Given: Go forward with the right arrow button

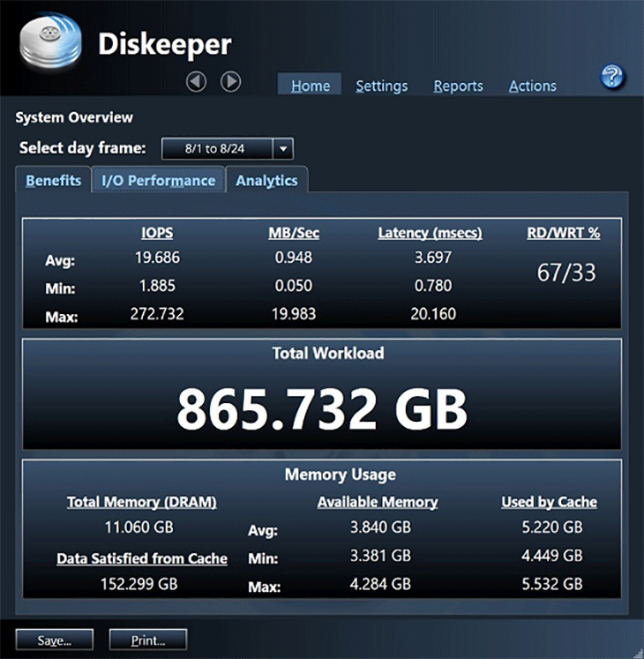Looking at the screenshot, I should pos(231,81).
